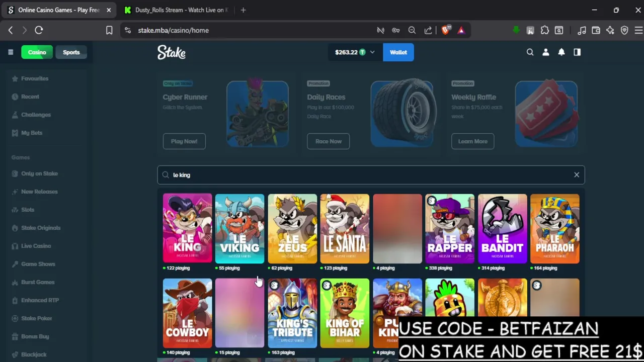The image size is (644, 362).
Task: Open the site search magnifier icon
Action: click(530, 52)
